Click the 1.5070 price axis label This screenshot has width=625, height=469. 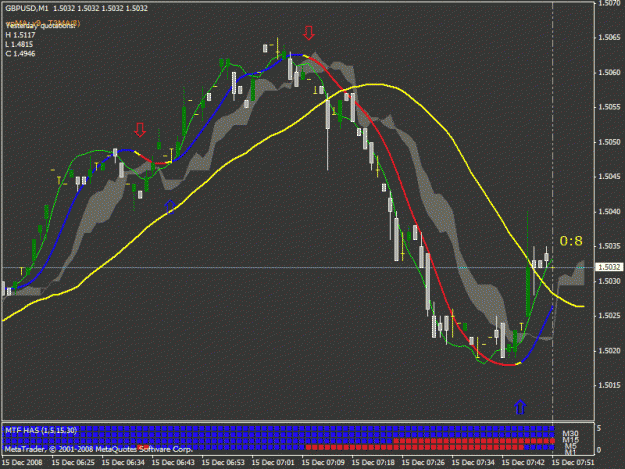[x=609, y=4]
